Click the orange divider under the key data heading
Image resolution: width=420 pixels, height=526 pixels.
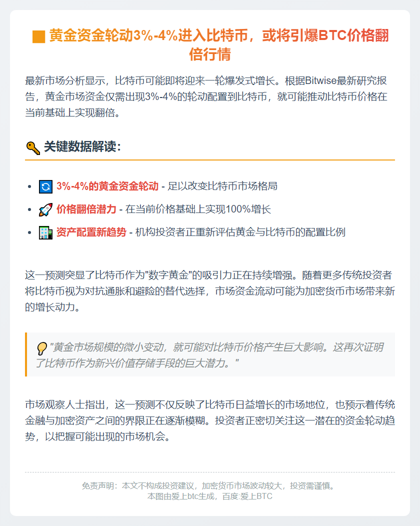[210, 160]
